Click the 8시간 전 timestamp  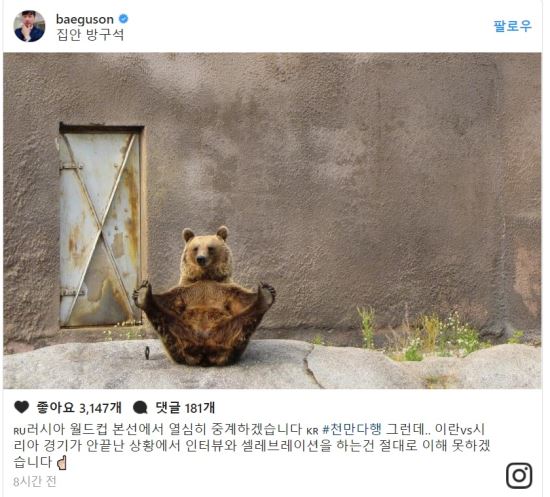coord(35,481)
